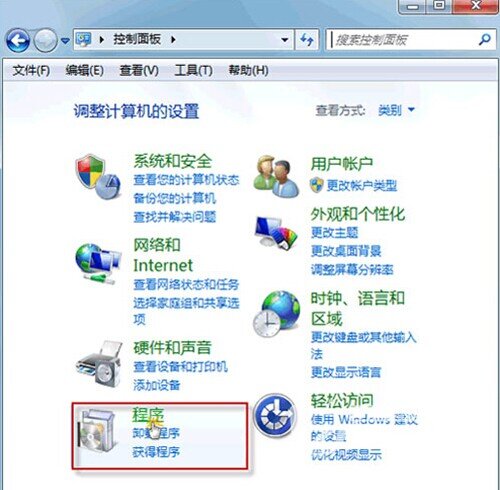Open the Hardware and Sound printer icon

pos(99,364)
